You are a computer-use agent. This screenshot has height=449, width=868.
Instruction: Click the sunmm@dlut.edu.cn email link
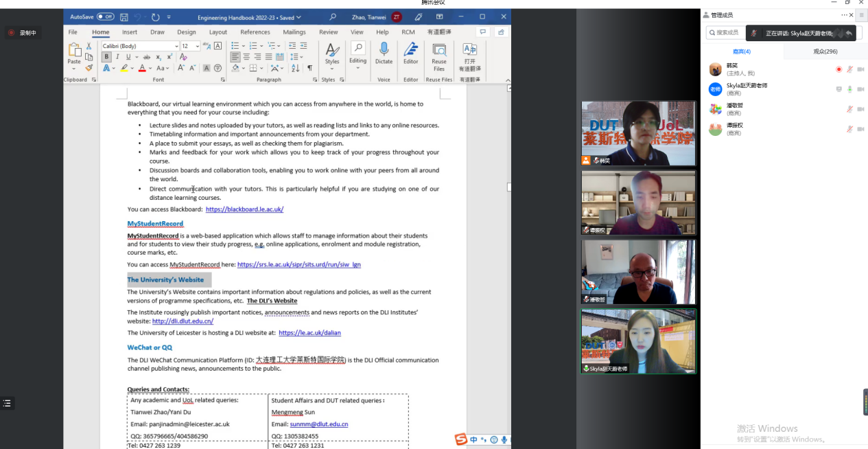click(318, 424)
